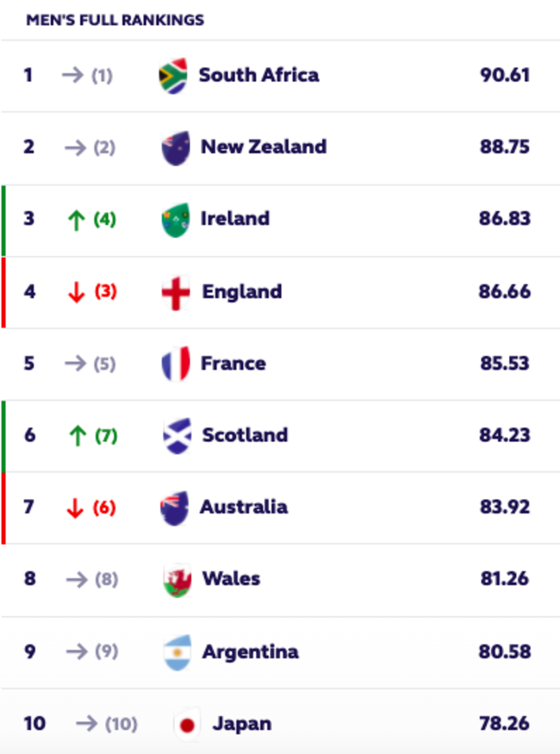Click the Japan flag icon
The height and width of the screenshot is (754, 560).
[x=186, y=724]
